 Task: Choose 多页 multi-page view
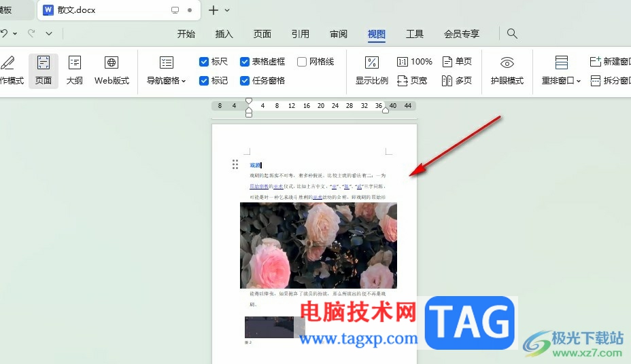pyautogui.click(x=457, y=81)
